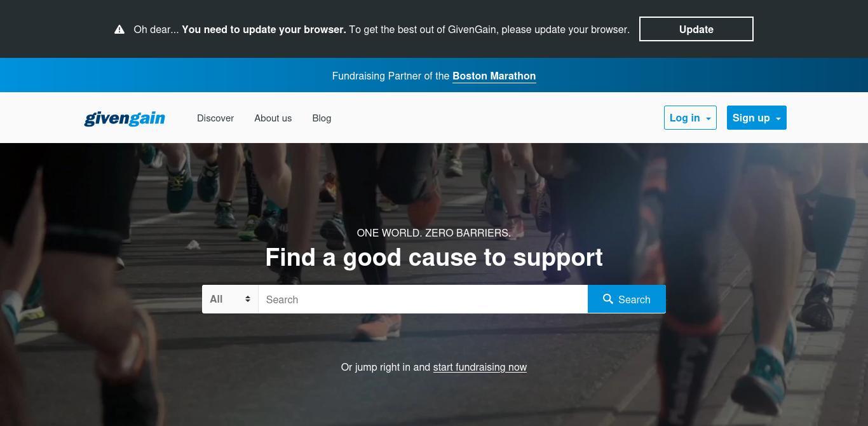Follow the Boston Marathon link
Image resolution: width=868 pixels, height=426 pixels.
(x=494, y=76)
